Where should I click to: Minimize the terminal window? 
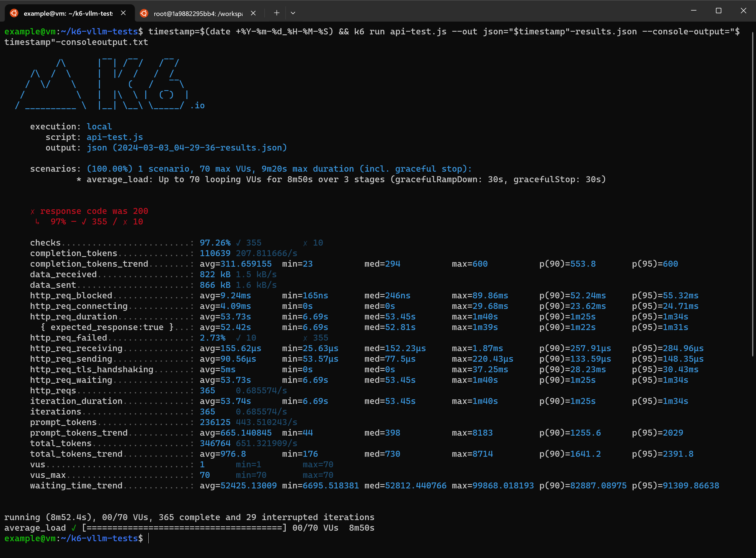(x=693, y=11)
